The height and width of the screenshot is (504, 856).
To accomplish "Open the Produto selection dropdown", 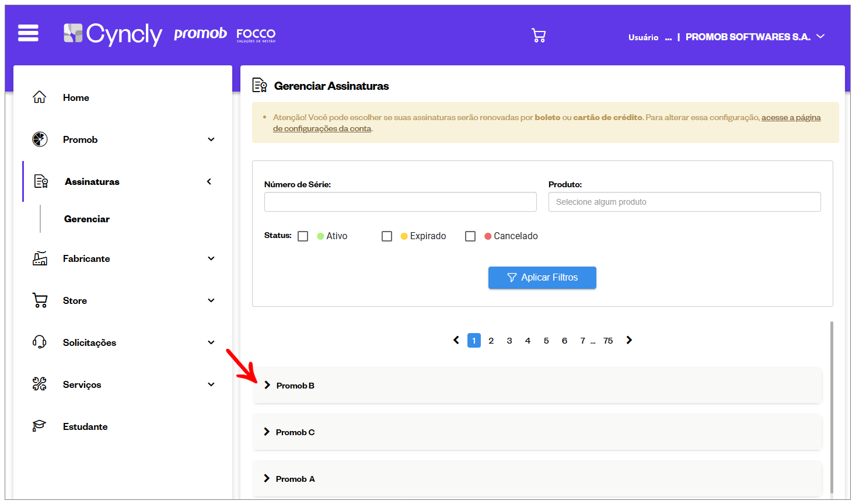I will pyautogui.click(x=684, y=202).
